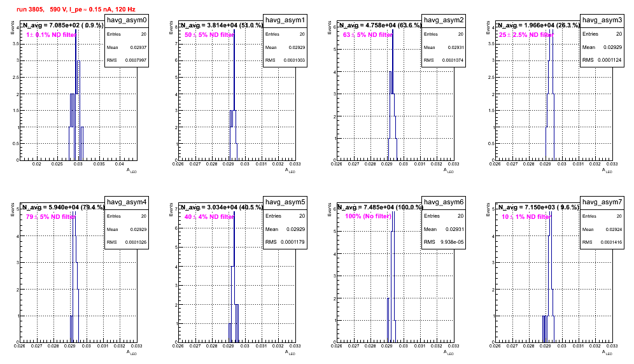Click the Mean value 0.02924 in havg_asym7
The image size is (634, 364).
tap(614, 229)
